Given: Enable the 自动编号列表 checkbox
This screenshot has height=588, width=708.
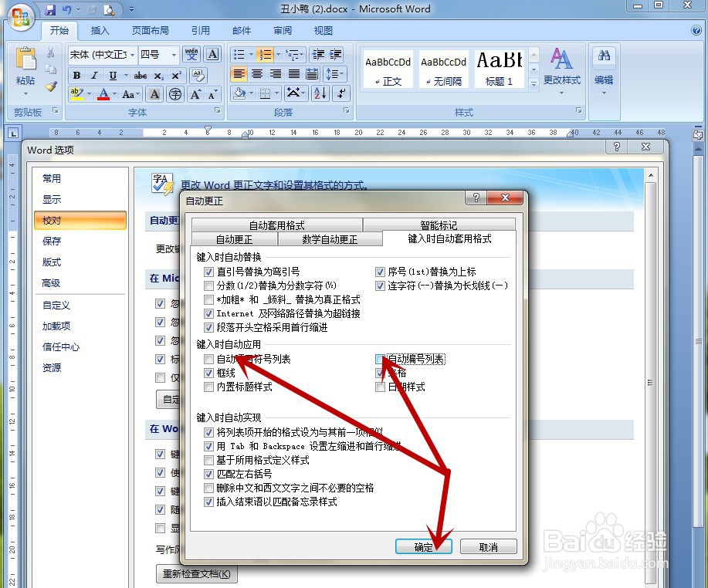Looking at the screenshot, I should [380, 359].
